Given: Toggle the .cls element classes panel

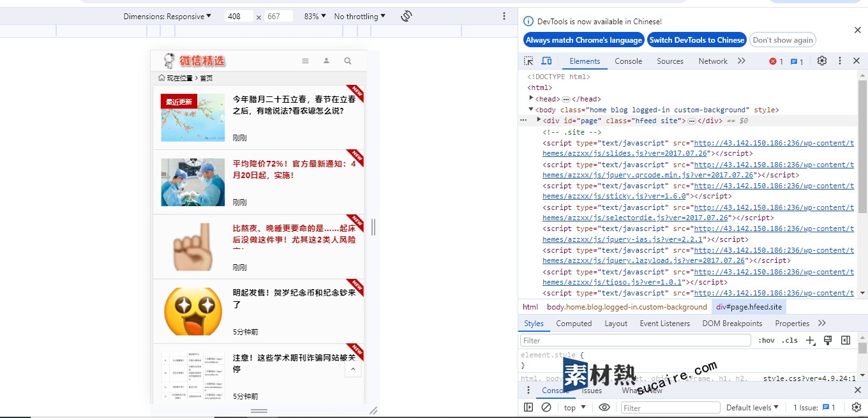Looking at the screenshot, I should 790,340.
